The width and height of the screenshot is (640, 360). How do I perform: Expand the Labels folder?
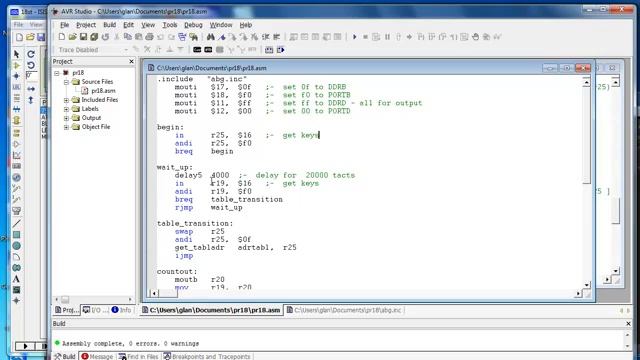(x=66, y=109)
